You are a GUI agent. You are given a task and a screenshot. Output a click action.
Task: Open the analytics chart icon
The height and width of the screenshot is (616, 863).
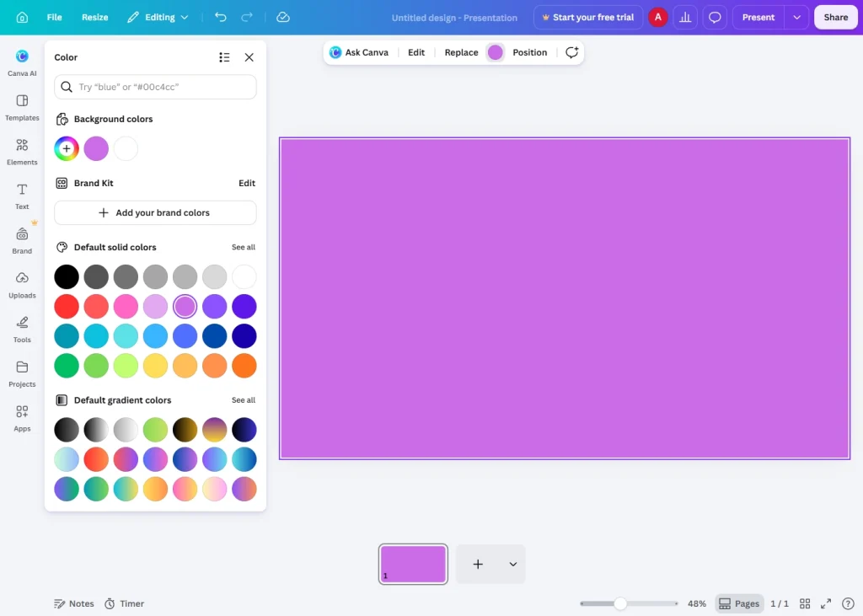point(685,17)
